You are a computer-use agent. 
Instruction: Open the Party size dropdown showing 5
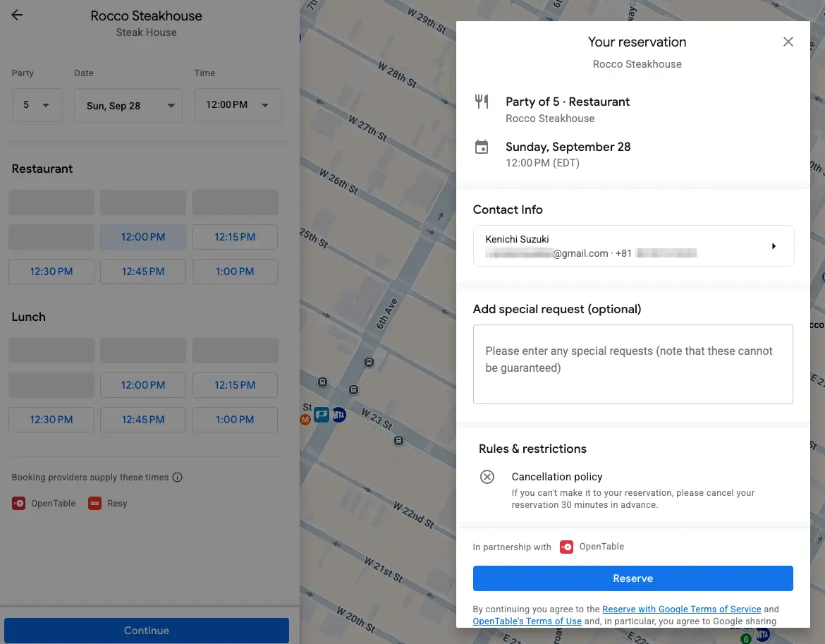pos(37,105)
